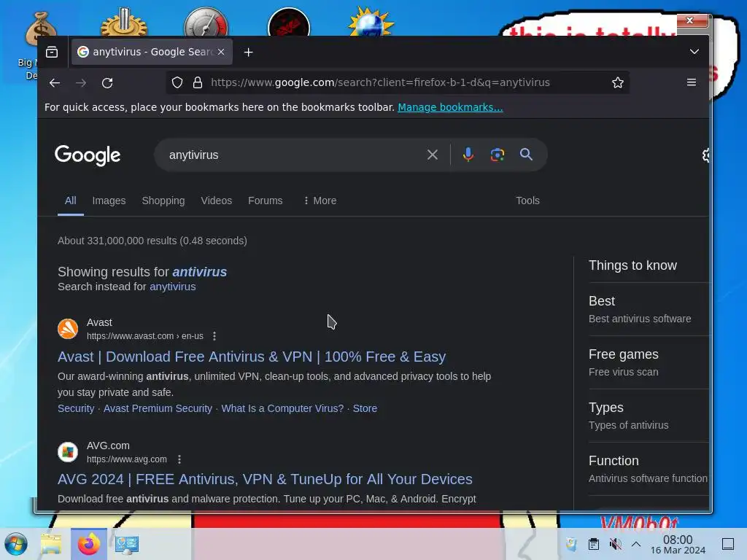Screen dimensions: 747x560
Task: Click the Firefox address bar URL
Action: 380,82
